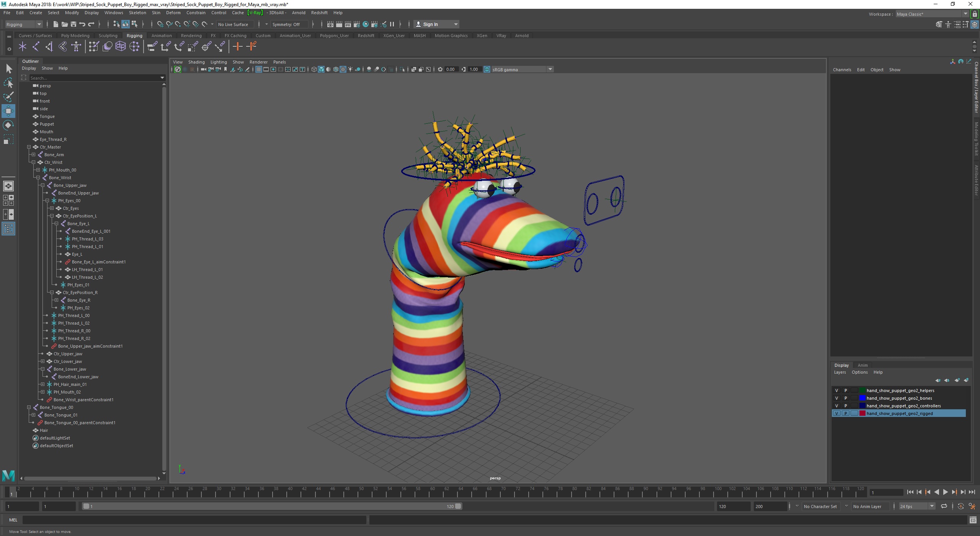
Task: Select Bone_Eye_L_aimConstraint1 in Outliner
Action: coord(99,262)
